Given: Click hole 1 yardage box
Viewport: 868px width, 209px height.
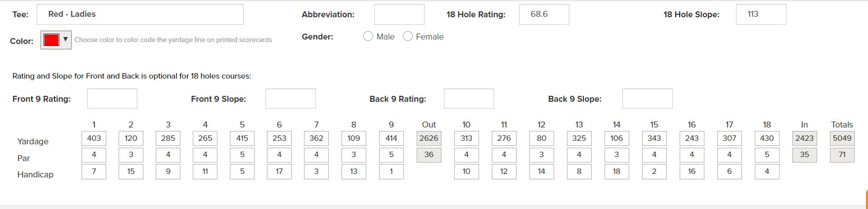Looking at the screenshot, I should click(94, 138).
